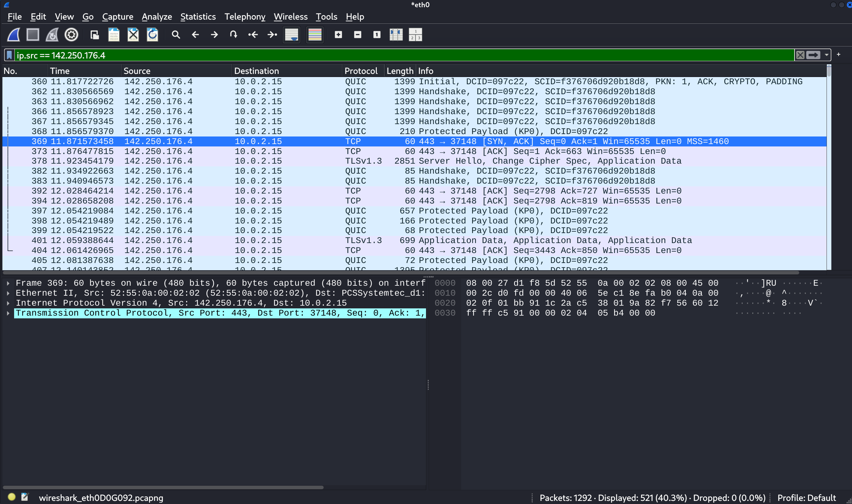Go to specified packet icon

coord(234,35)
